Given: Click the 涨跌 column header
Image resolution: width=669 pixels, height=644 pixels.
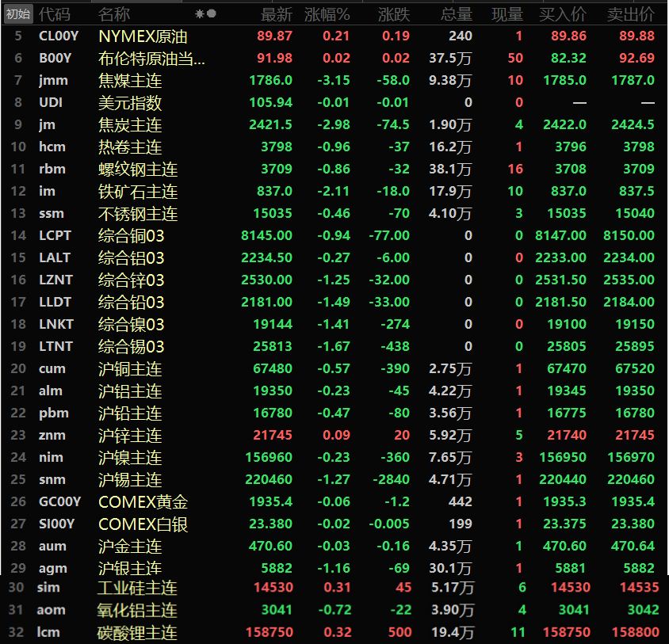Looking at the screenshot, I should tap(393, 14).
